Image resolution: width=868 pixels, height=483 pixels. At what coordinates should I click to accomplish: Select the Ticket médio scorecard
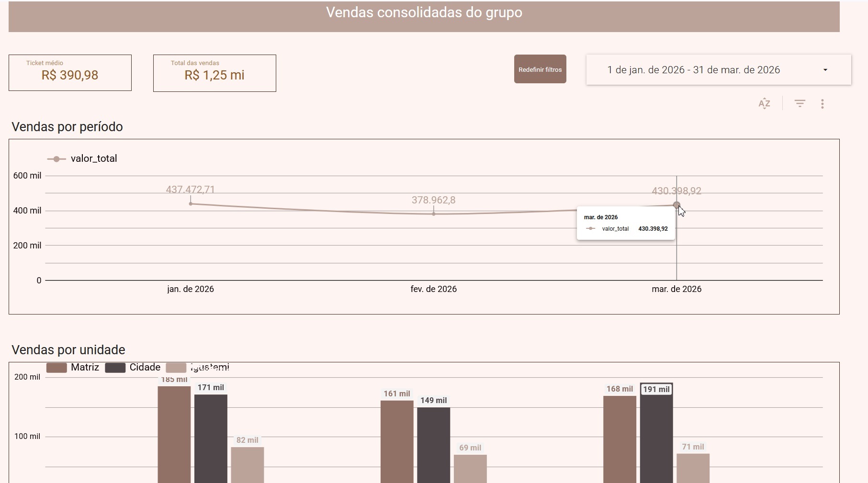tap(70, 73)
